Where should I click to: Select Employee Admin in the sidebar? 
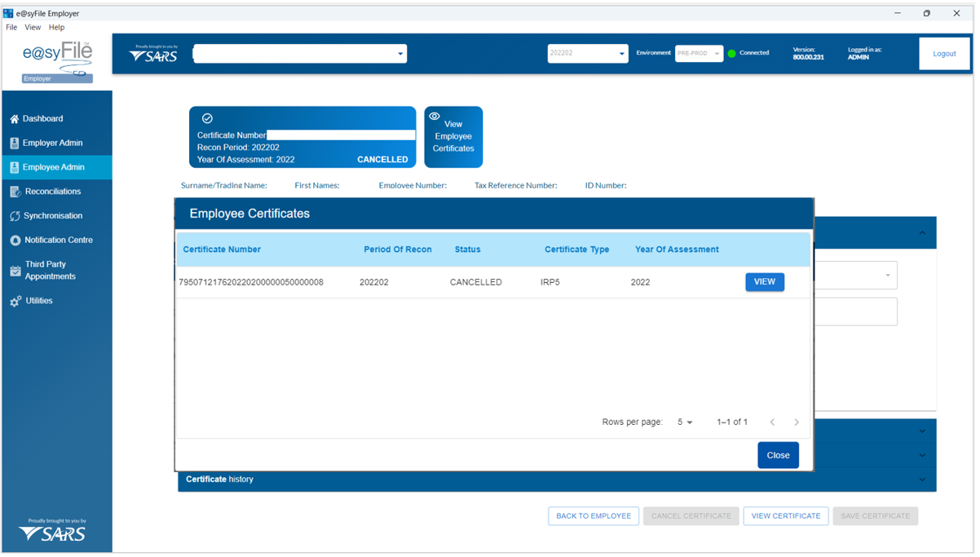point(54,167)
